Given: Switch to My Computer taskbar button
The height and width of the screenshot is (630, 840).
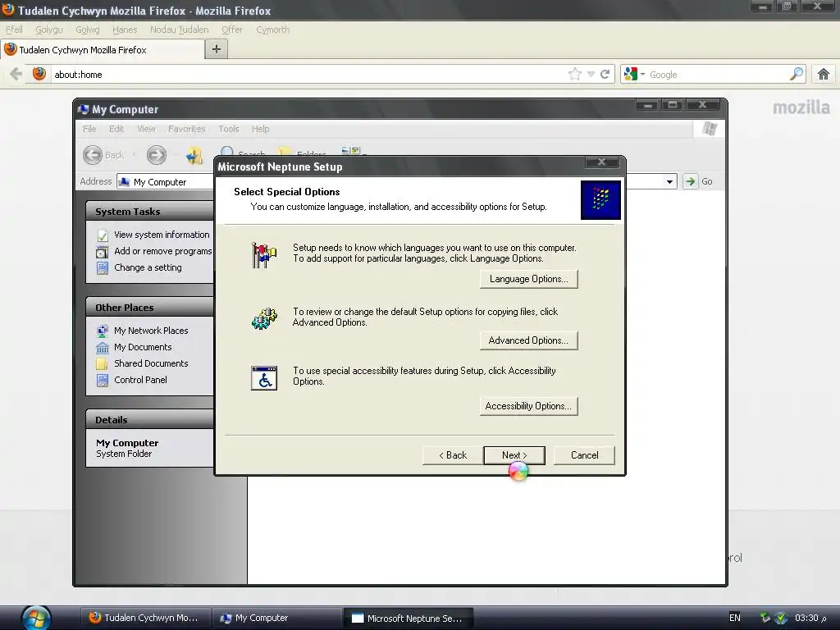Looking at the screenshot, I should (276, 618).
